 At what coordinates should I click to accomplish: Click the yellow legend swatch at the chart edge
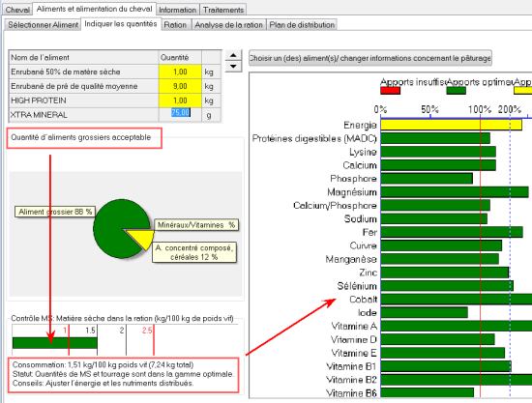pos(522,91)
